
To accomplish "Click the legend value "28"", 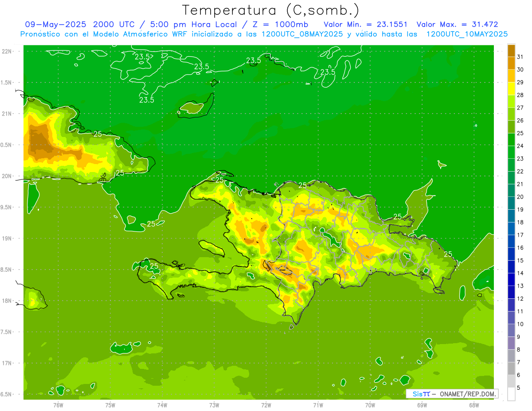I will 520,95.
